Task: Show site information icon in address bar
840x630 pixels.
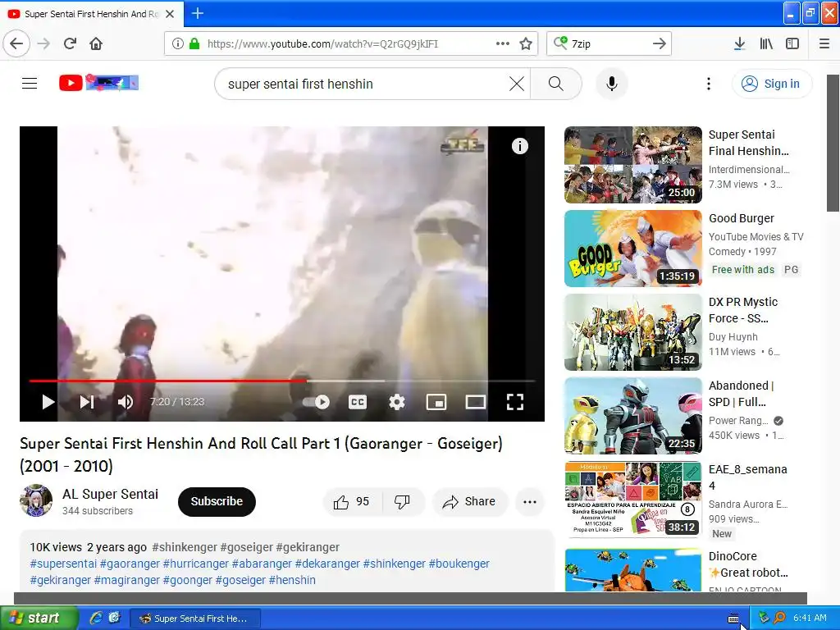Action: click(178, 43)
